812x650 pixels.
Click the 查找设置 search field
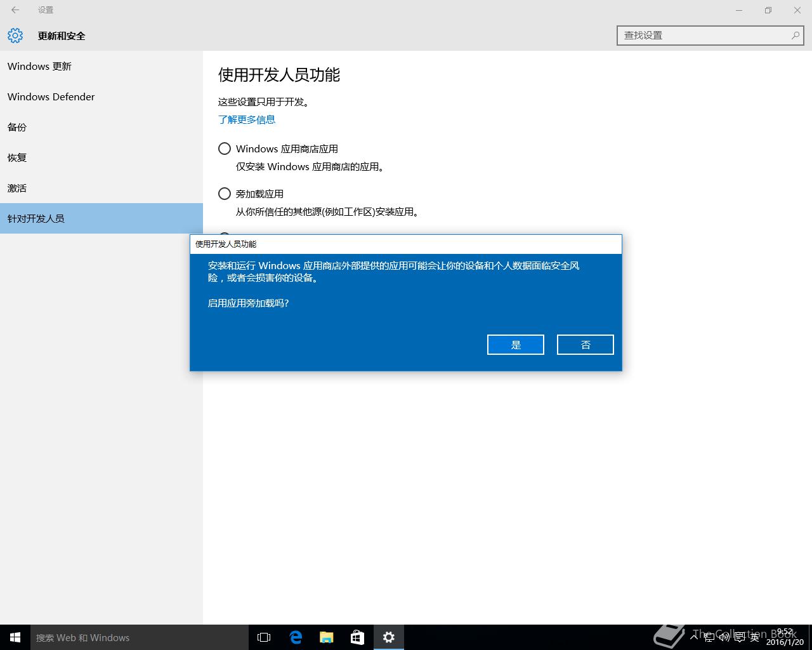coord(710,36)
